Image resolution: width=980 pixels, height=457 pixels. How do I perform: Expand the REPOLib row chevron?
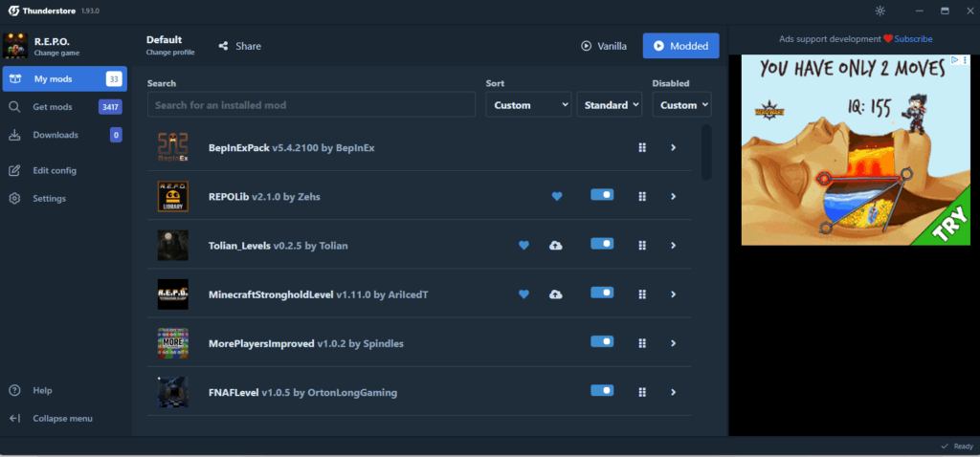[673, 196]
